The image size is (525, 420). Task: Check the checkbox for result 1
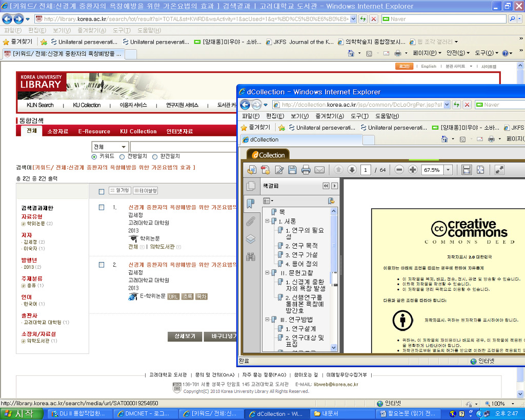click(x=102, y=207)
